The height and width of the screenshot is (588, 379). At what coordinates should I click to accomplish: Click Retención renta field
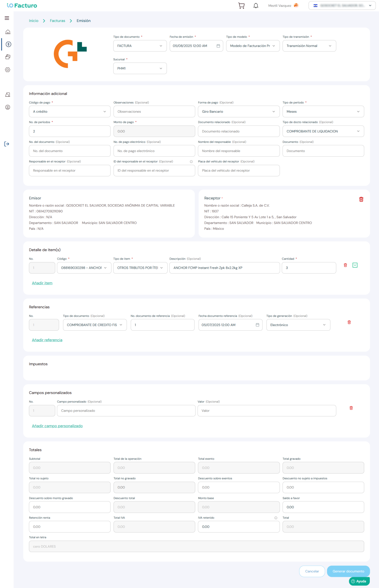coord(70,527)
